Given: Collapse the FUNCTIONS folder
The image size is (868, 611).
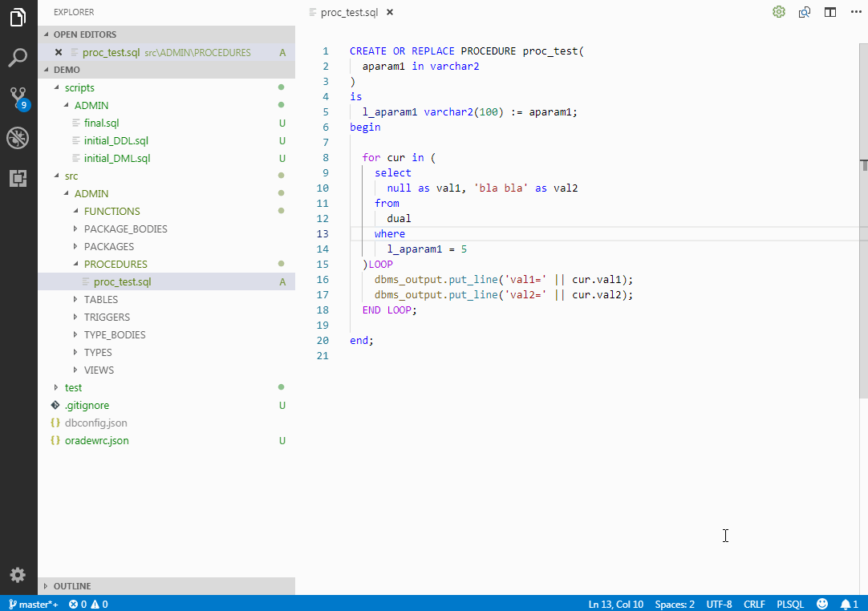Looking at the screenshot, I should click(166, 212).
